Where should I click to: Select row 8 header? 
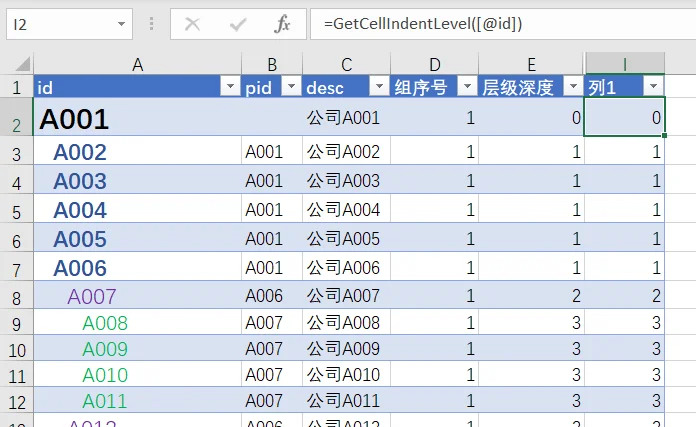click(x=16, y=295)
